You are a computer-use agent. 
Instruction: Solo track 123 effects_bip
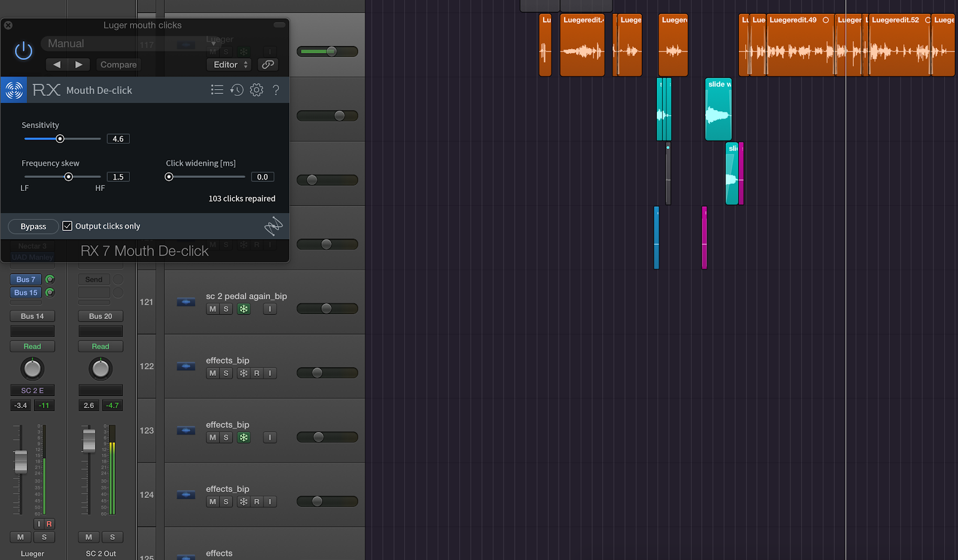pyautogui.click(x=226, y=437)
